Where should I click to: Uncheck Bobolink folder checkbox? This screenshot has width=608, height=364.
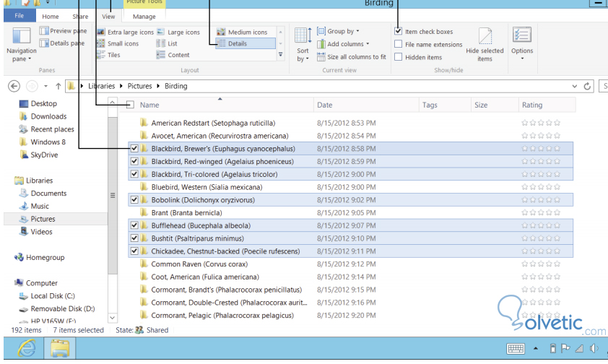pyautogui.click(x=134, y=199)
